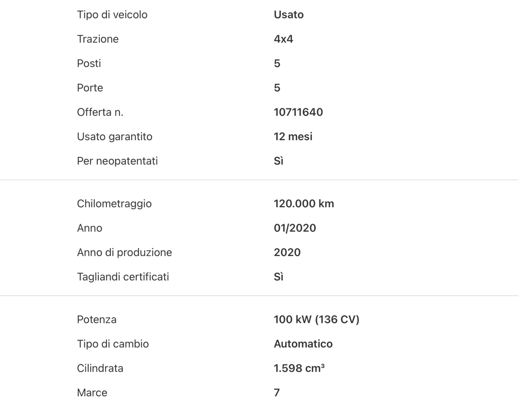Click the 'Porte' row label
The height and width of the screenshot is (399, 532).
point(90,88)
